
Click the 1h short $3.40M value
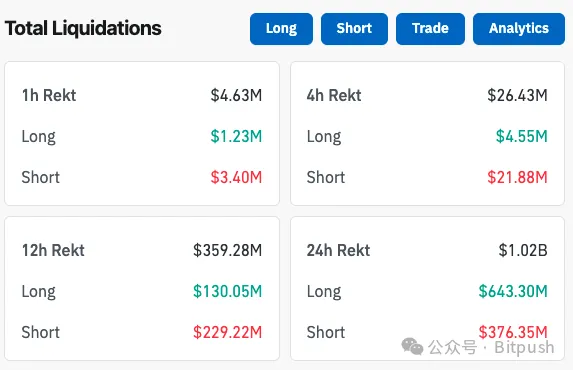(x=236, y=177)
